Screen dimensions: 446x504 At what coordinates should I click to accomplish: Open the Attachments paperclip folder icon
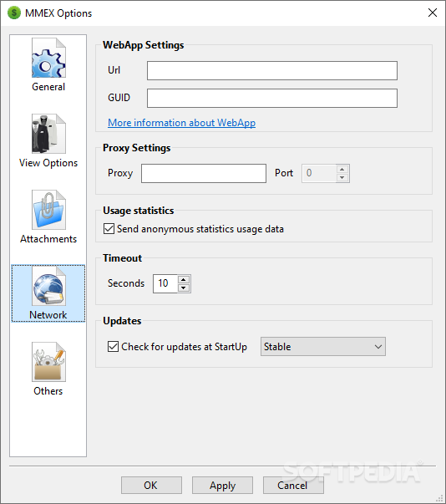pos(48,210)
